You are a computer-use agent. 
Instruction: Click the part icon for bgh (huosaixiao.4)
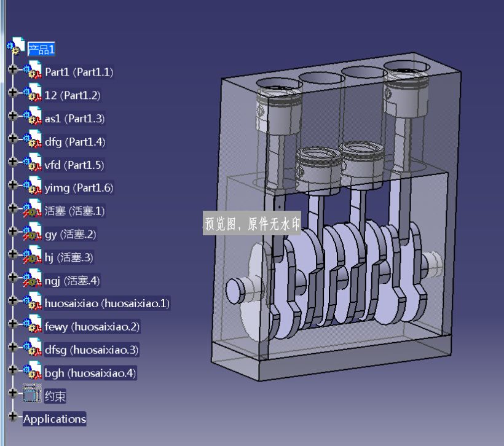[32, 371]
